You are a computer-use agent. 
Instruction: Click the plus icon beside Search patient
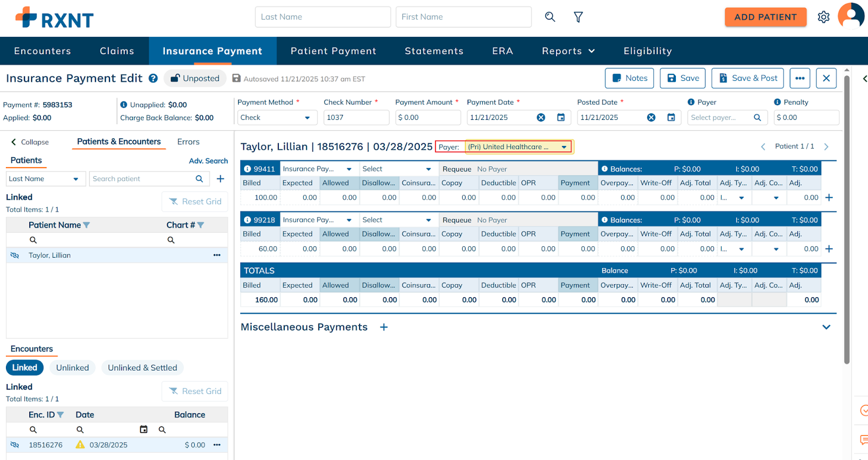click(220, 178)
